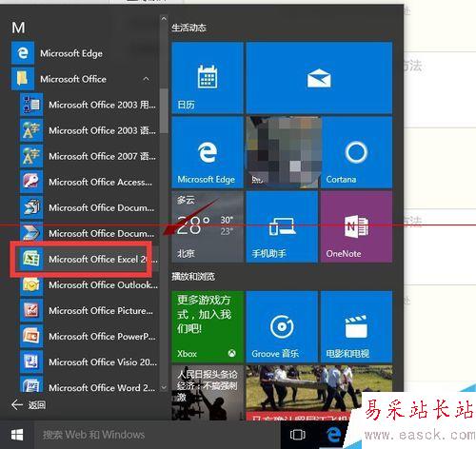Open the Microsoft Edge start tile

click(208, 152)
